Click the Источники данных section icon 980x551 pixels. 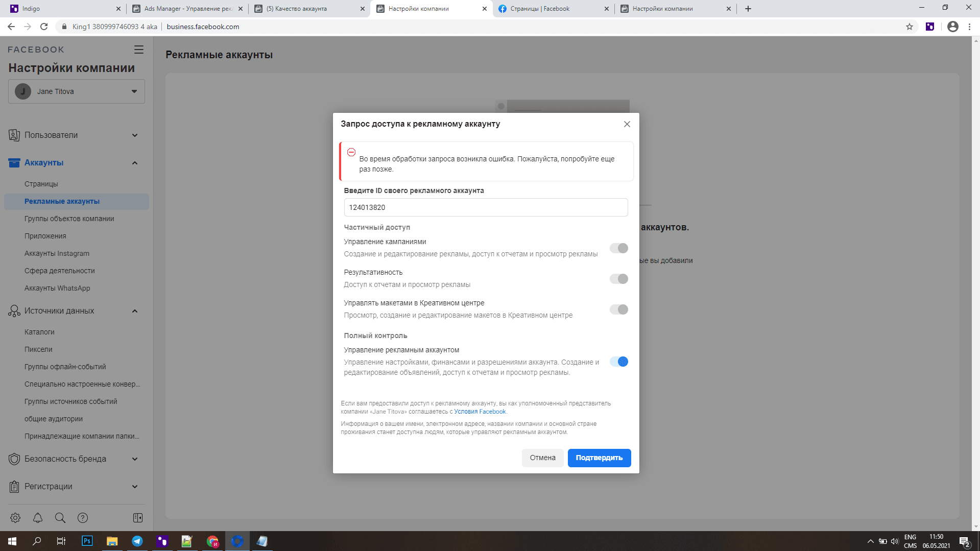(14, 311)
